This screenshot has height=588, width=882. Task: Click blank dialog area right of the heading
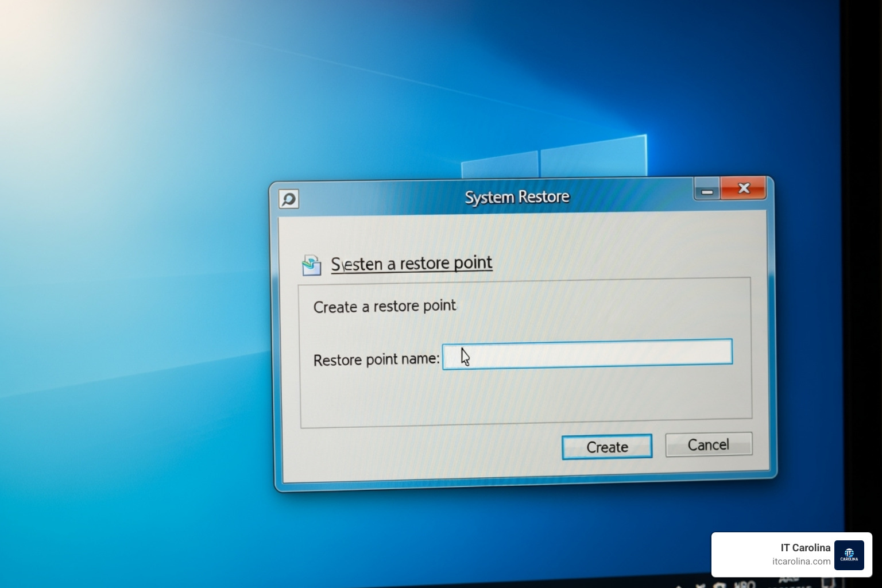[620, 261]
